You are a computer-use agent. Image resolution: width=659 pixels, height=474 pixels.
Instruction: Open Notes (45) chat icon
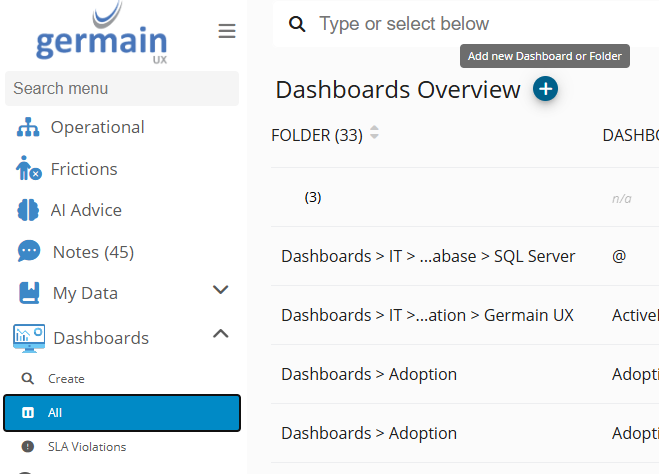(29, 252)
